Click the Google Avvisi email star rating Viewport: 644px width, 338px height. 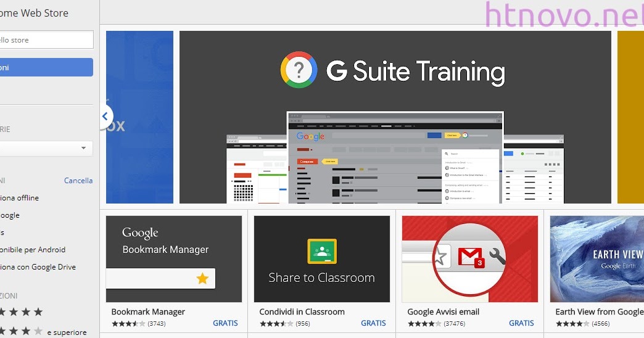(x=424, y=324)
